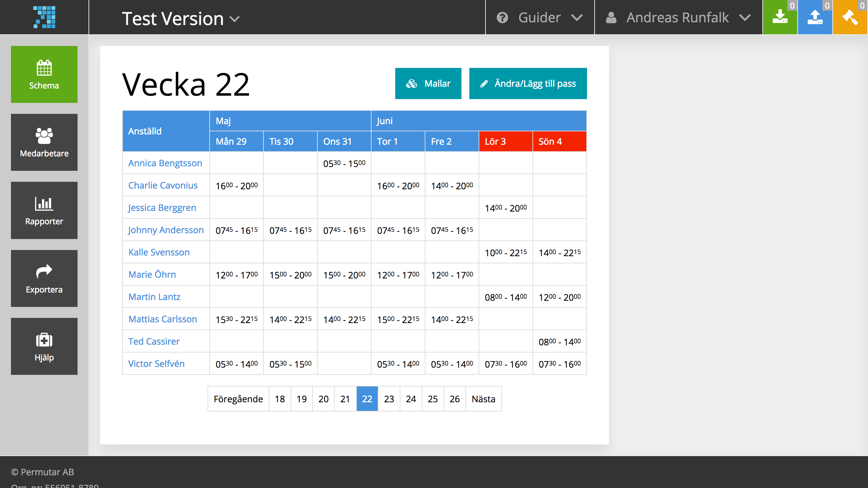Click Annica Bengtsson's Wednesday 05:30-15:00 shift

344,163
